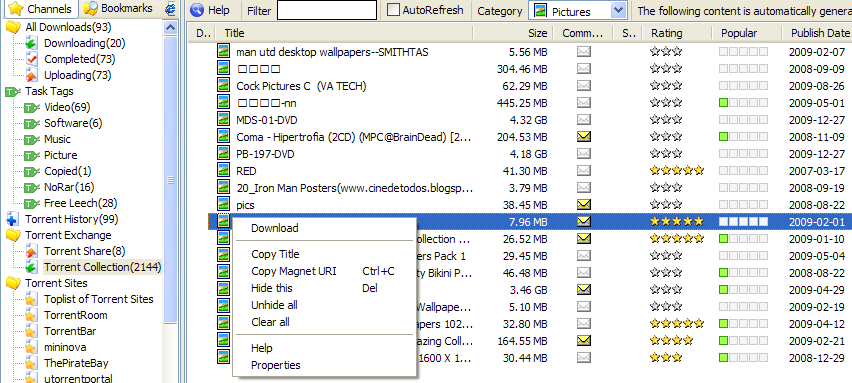Viewport: 852px width, 383px height.
Task: Select TorrentBar in sidebar
Action: tap(70, 331)
